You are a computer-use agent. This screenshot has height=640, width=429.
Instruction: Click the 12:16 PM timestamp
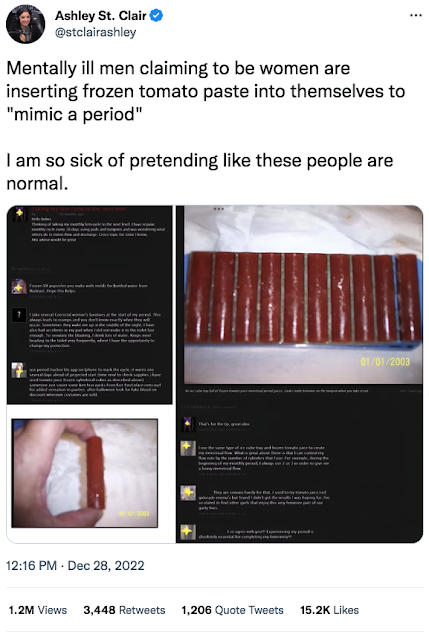[31, 566]
